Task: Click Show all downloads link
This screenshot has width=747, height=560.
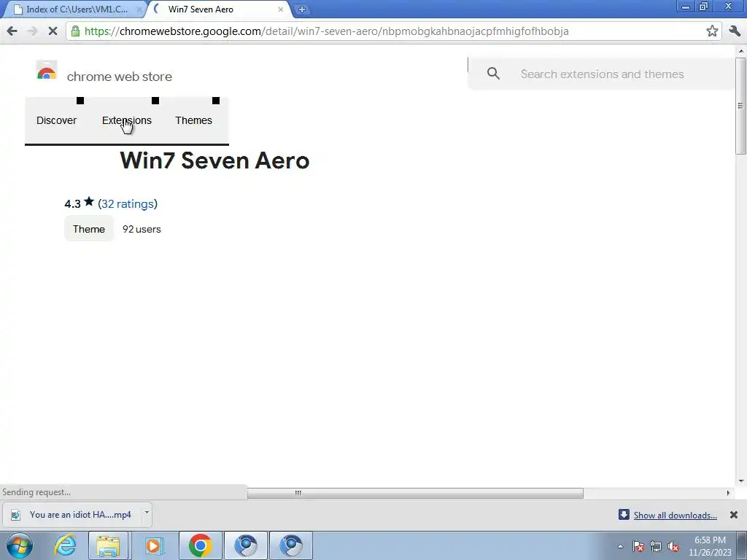Action: 675,516
